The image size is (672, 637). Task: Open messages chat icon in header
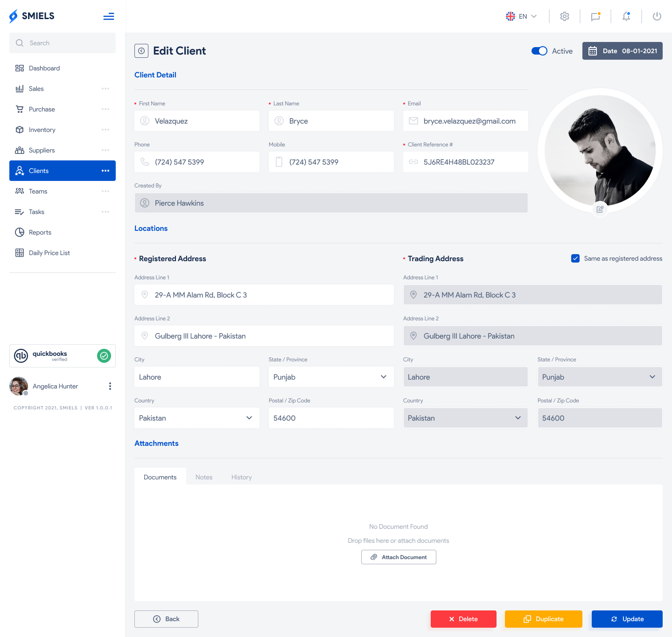click(595, 16)
